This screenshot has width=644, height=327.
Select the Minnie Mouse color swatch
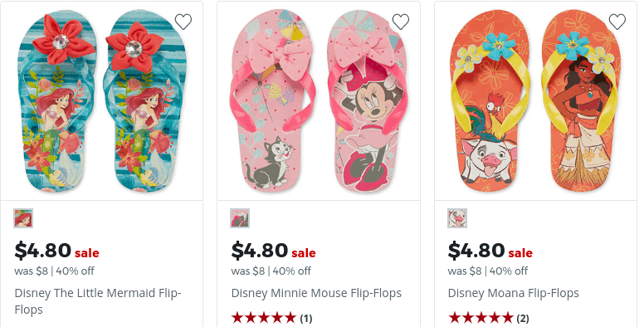click(240, 218)
